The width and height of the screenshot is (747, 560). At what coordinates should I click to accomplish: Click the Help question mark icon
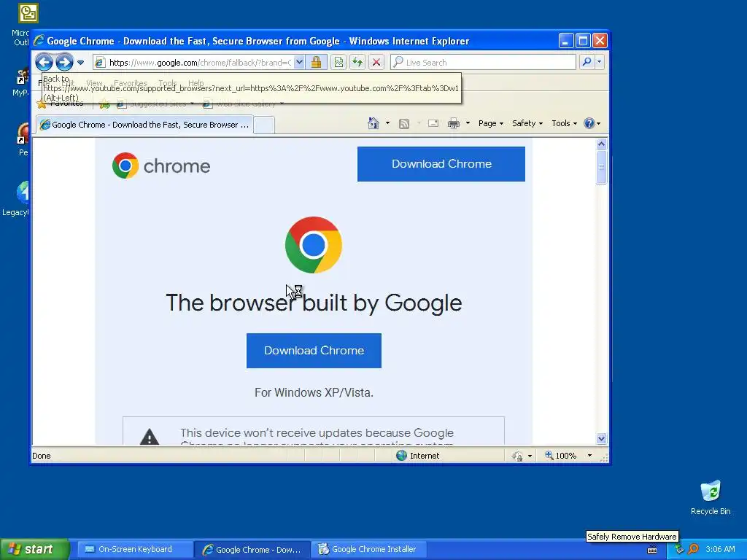pos(589,123)
